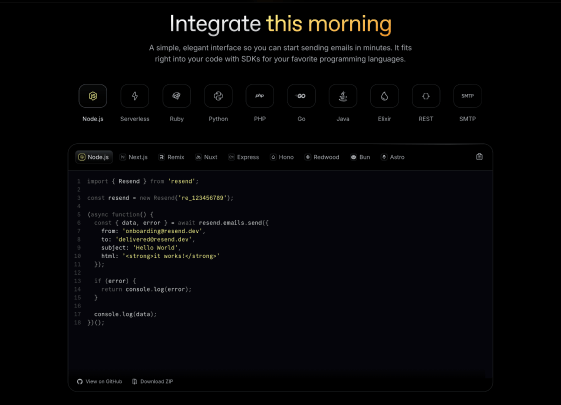
Task: Click the 'Python' label text
Action: point(218,119)
